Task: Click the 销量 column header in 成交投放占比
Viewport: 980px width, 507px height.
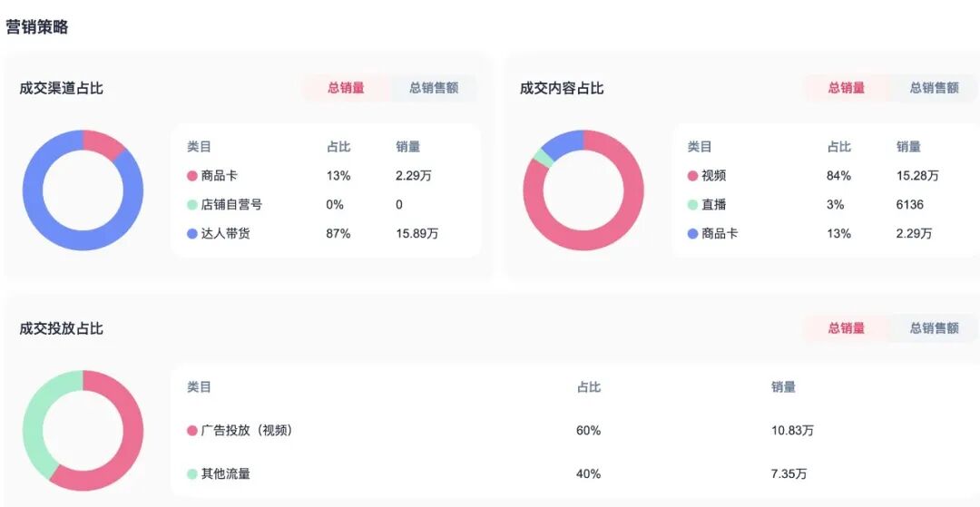Action: pos(783,387)
